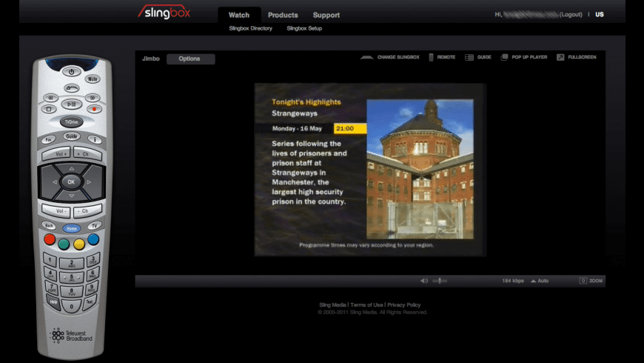Click the speaker volume icon below the video
Screen dimensions: 644x363
click(424, 281)
